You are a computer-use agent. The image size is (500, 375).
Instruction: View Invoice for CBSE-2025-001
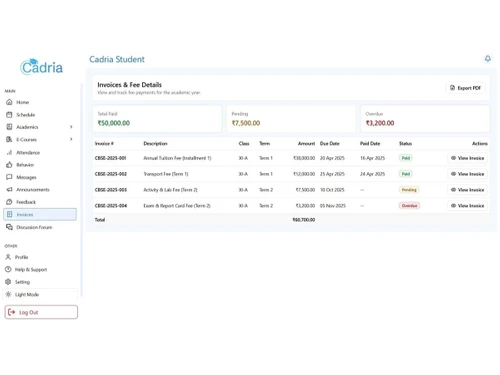[x=467, y=158]
